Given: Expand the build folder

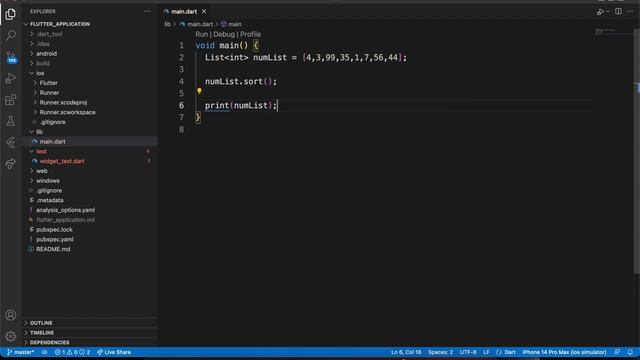Looking at the screenshot, I should 43,63.
